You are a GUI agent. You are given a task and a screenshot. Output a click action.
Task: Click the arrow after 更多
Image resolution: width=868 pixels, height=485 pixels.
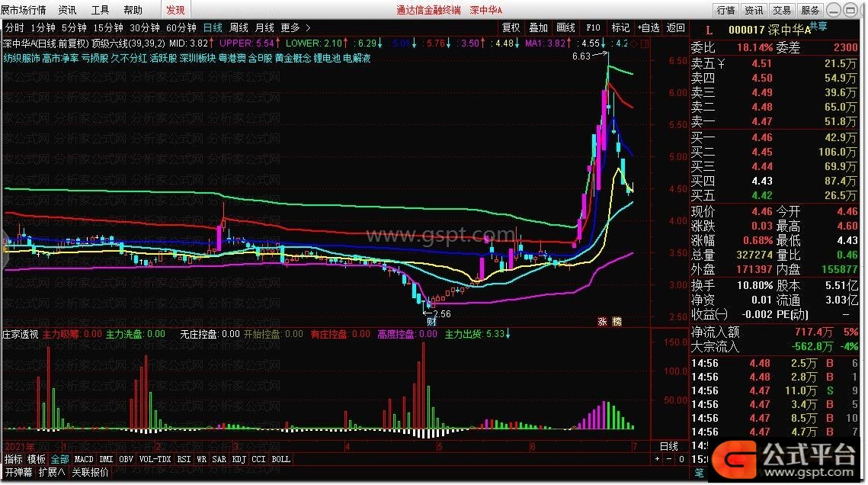[308, 27]
